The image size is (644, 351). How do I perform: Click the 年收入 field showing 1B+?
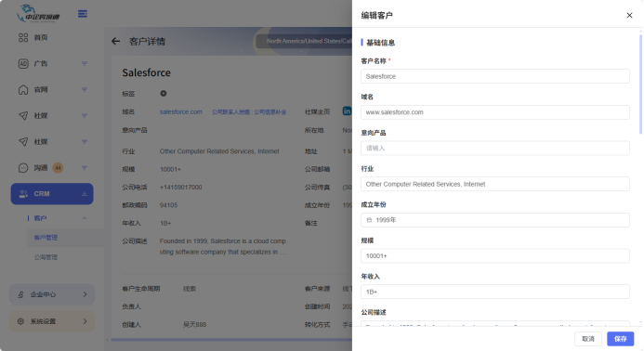[495, 292]
